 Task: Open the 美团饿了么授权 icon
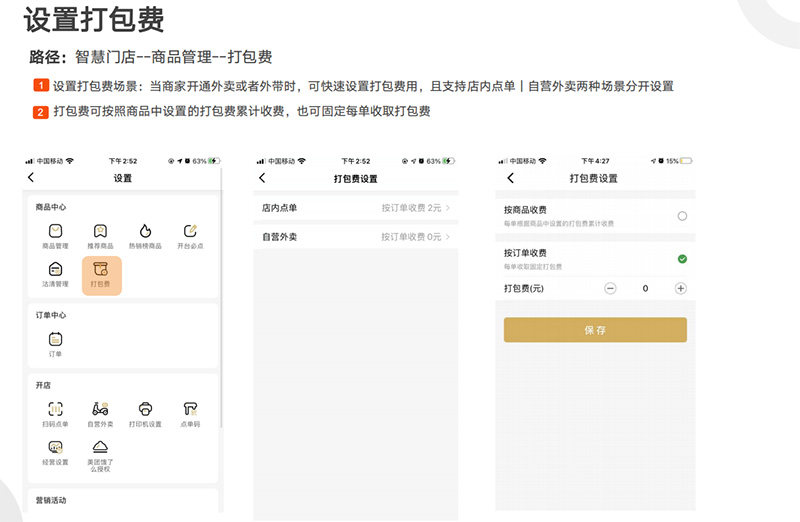click(100, 448)
